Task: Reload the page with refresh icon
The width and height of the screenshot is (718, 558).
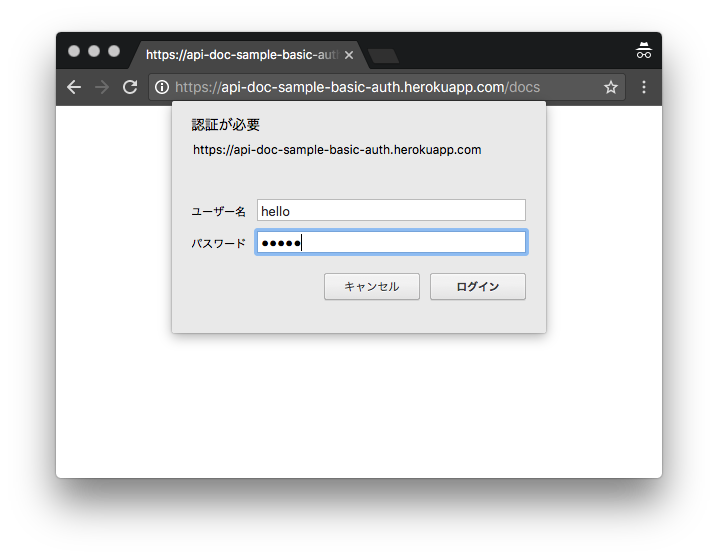Action: pos(130,87)
